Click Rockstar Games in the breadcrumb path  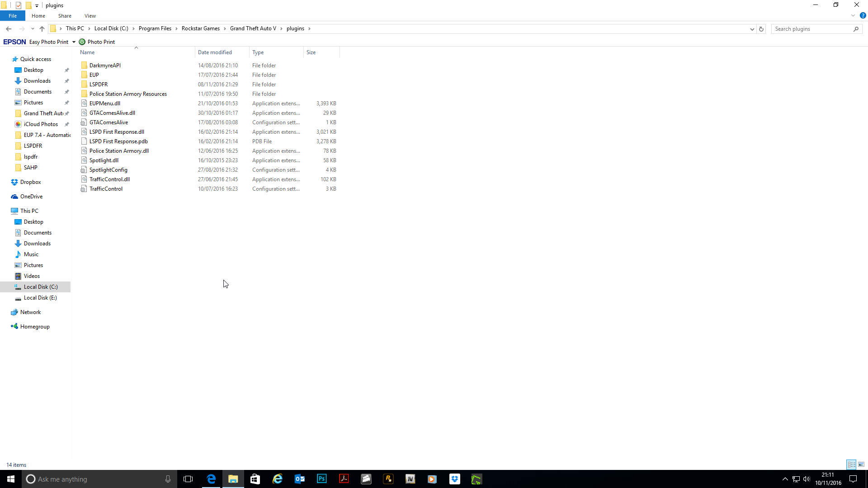(200, 28)
